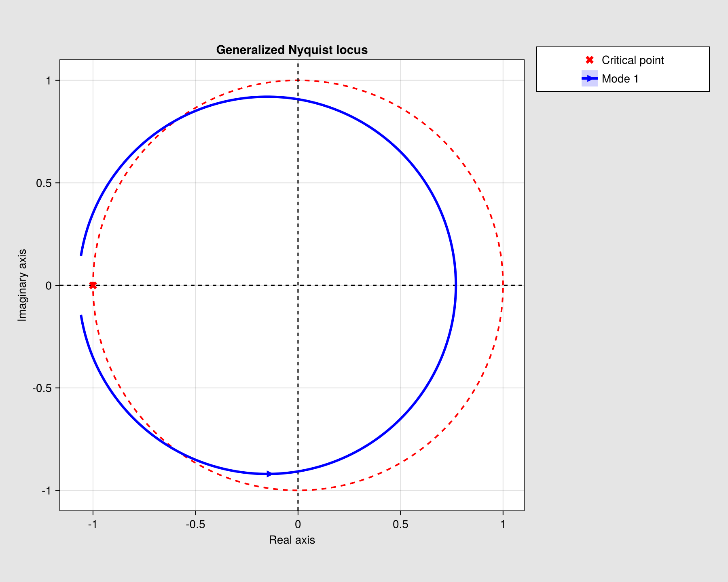728x582 pixels.
Task: Click the y-axis tick label -0.5
Action: [x=42, y=388]
